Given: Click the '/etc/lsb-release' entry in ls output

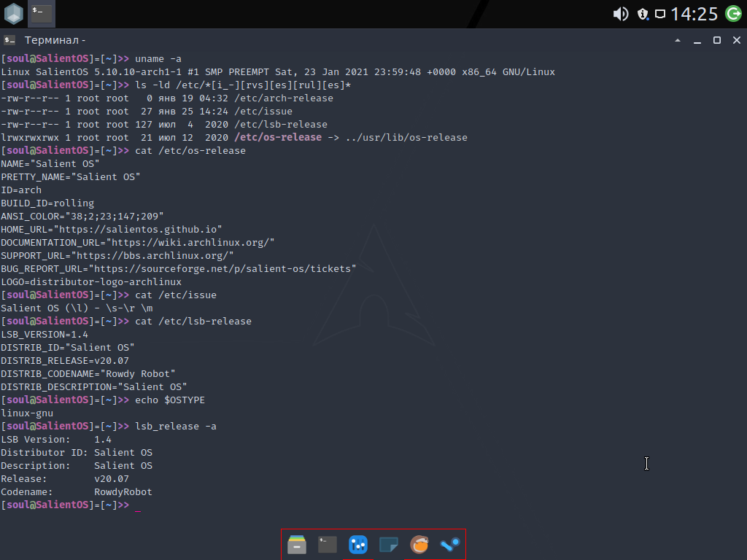Looking at the screenshot, I should (281, 124).
